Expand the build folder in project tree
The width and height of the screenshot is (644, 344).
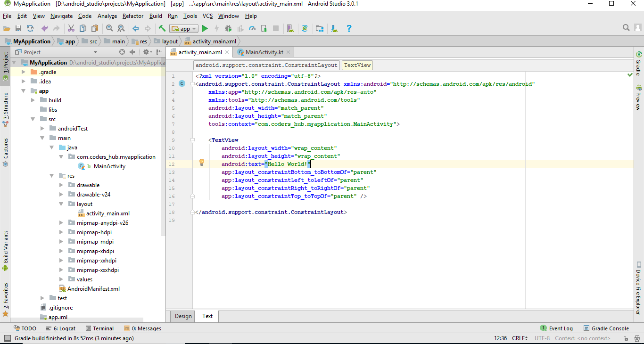[x=33, y=100]
